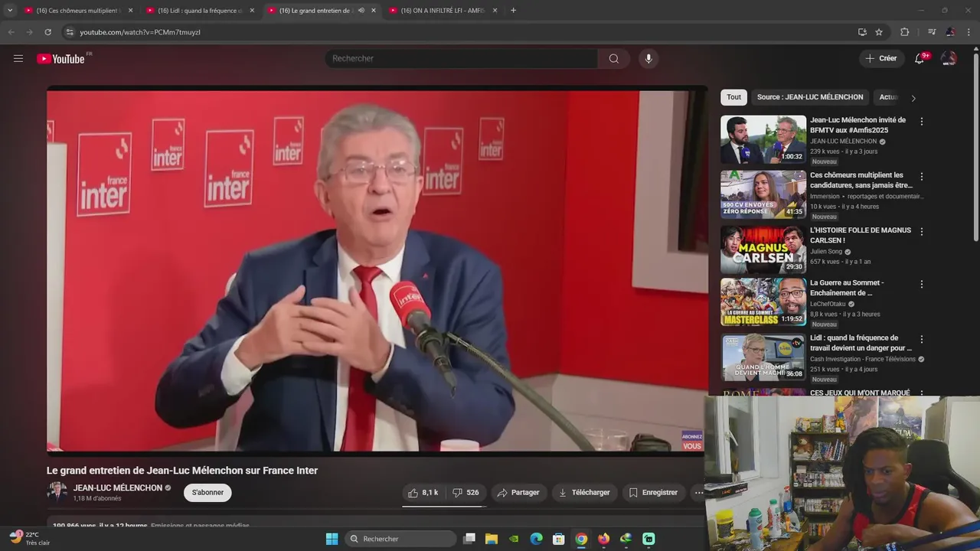Click the Windows taskbar Rechercher box
980x551 pixels.
[x=400, y=539]
